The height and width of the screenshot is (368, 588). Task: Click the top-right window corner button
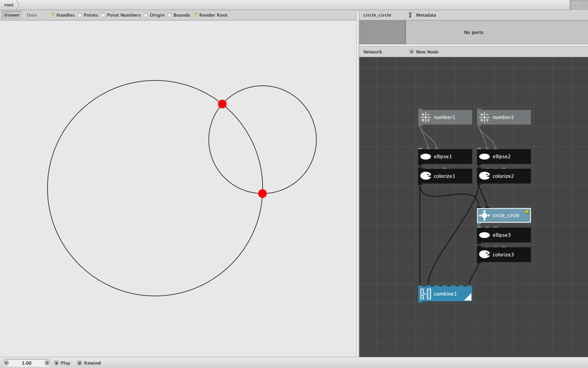click(576, 5)
